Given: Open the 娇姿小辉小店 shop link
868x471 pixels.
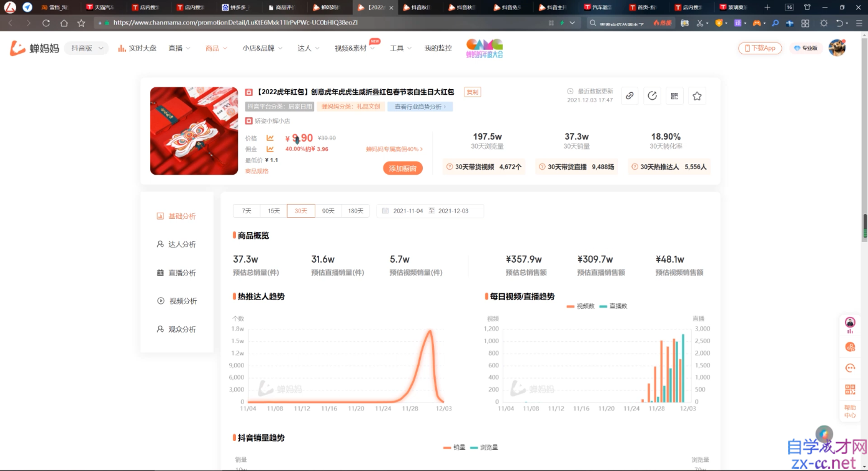Looking at the screenshot, I should click(x=272, y=121).
